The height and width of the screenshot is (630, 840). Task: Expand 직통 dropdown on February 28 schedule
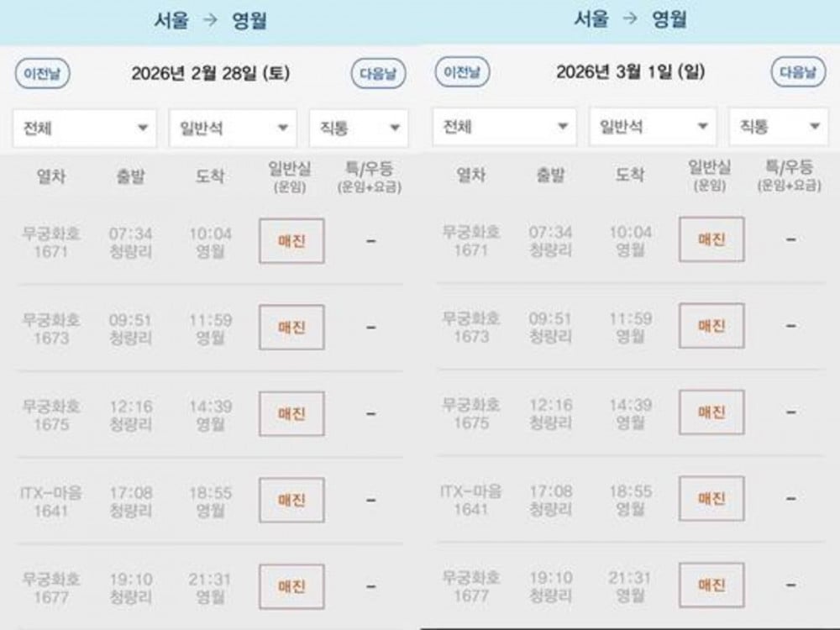coord(359,129)
